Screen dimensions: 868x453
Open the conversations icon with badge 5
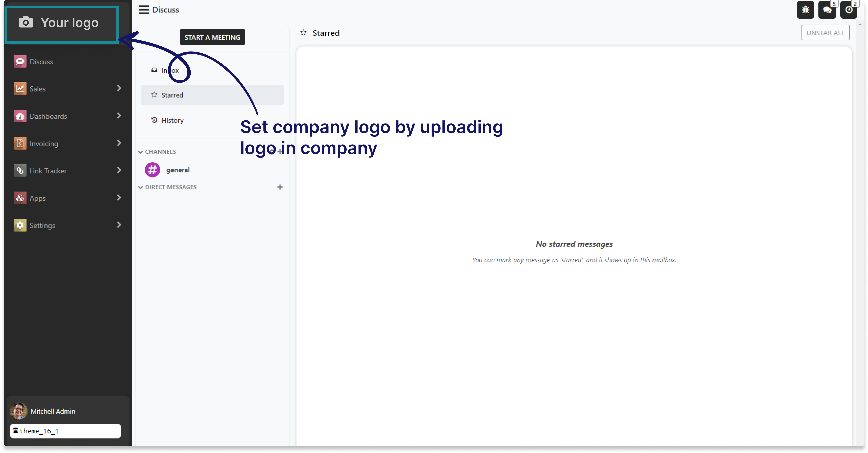coord(827,10)
